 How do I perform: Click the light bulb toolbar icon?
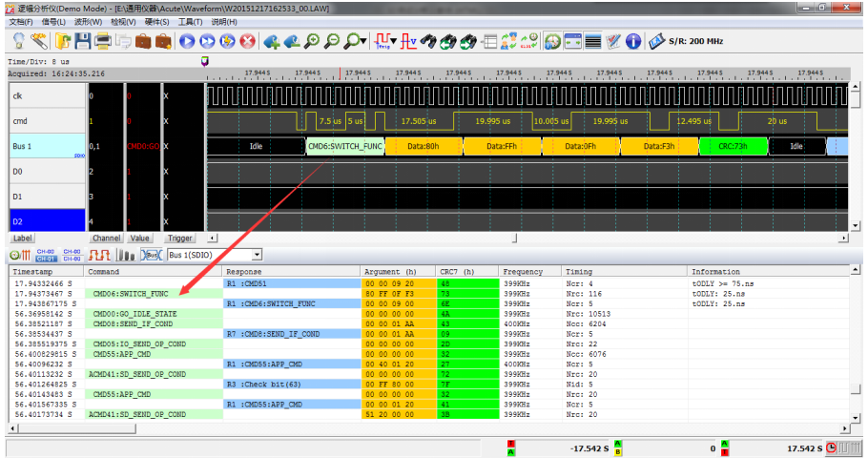(18, 41)
